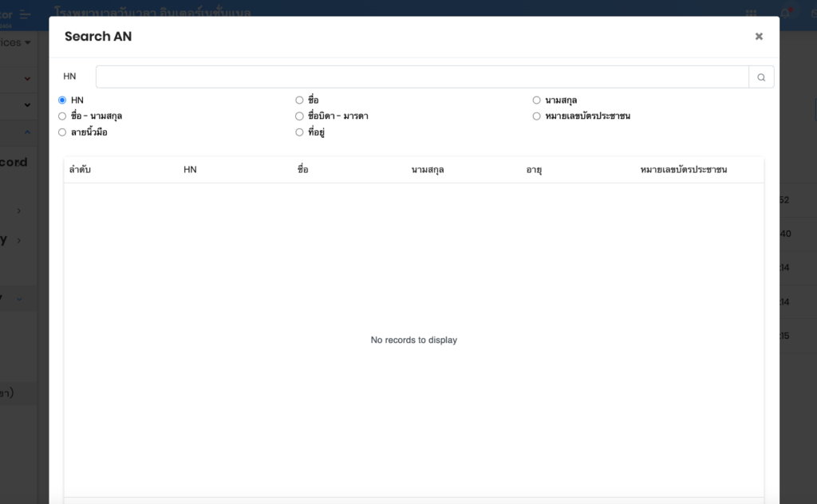Select the หมายเลขบัตรประชาชน radio option
The width and height of the screenshot is (817, 504).
pos(537,116)
